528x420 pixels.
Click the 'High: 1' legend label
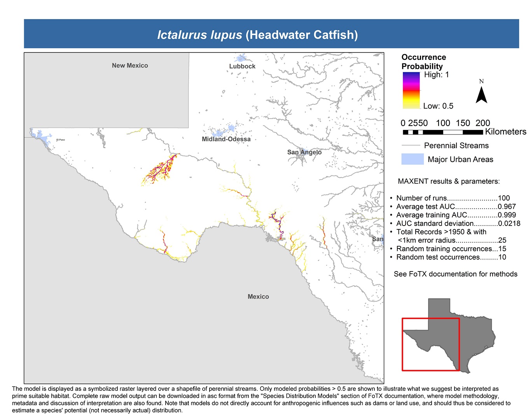tap(436, 75)
